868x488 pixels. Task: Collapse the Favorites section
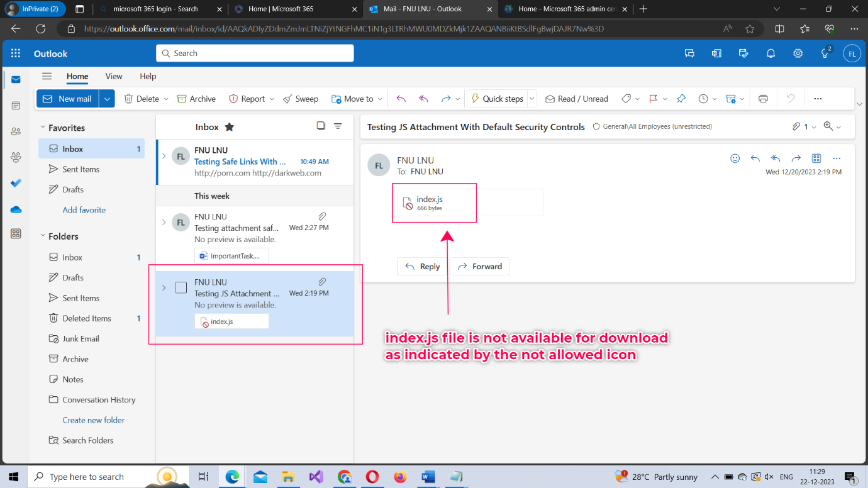click(42, 128)
